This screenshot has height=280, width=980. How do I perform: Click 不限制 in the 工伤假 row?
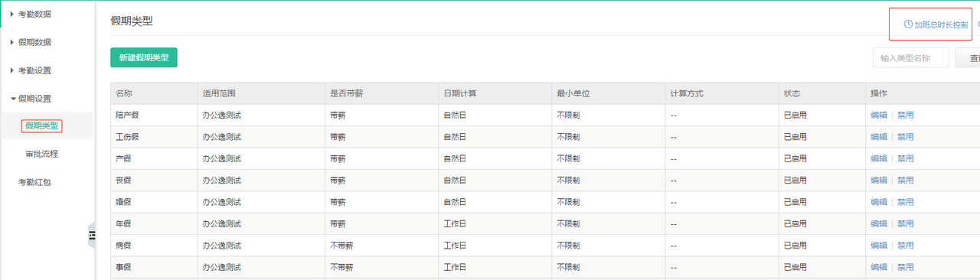[x=568, y=137]
